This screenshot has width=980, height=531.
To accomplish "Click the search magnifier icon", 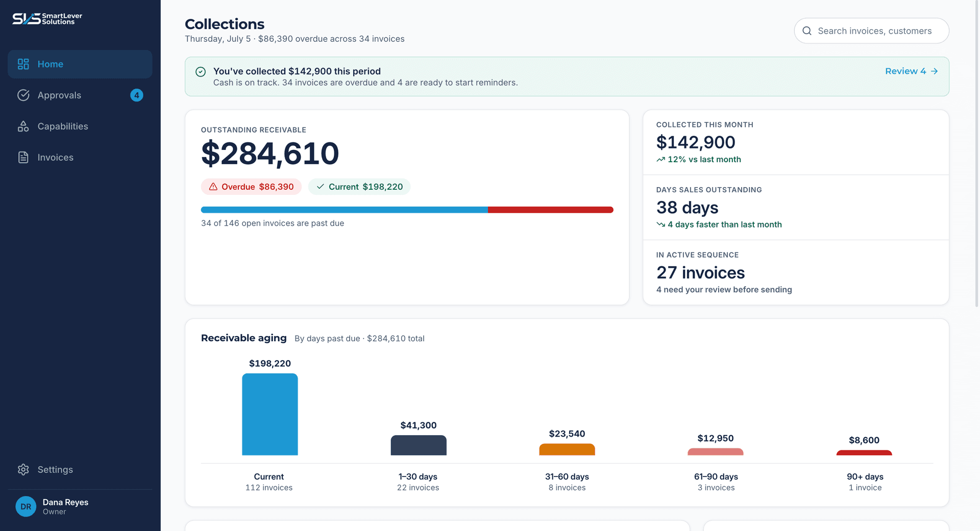I will pos(807,31).
